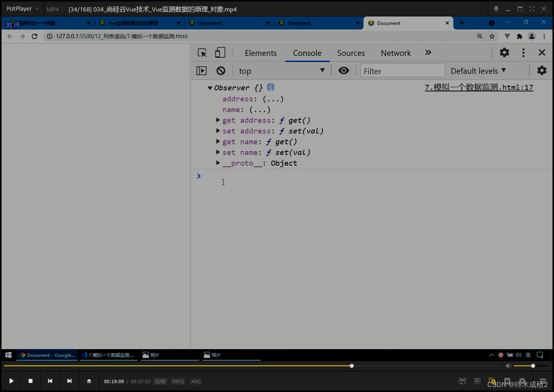Open a new browser tab

[x=462, y=23]
